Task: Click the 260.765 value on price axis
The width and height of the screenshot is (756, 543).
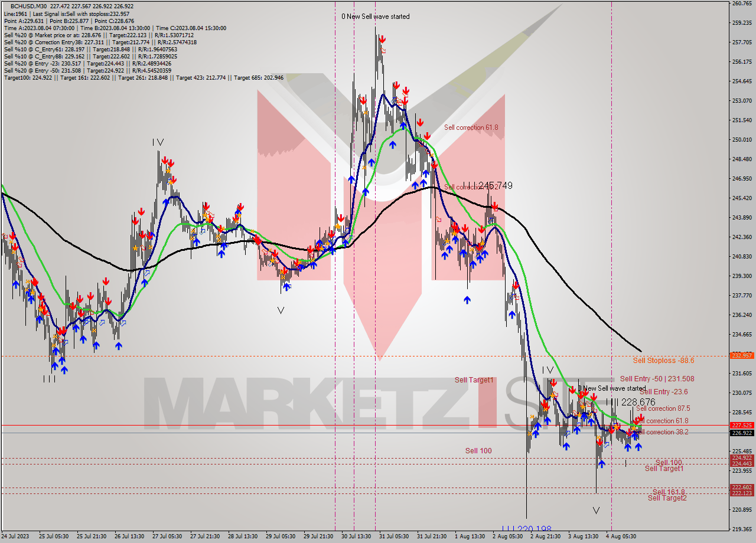Action: (x=742, y=4)
